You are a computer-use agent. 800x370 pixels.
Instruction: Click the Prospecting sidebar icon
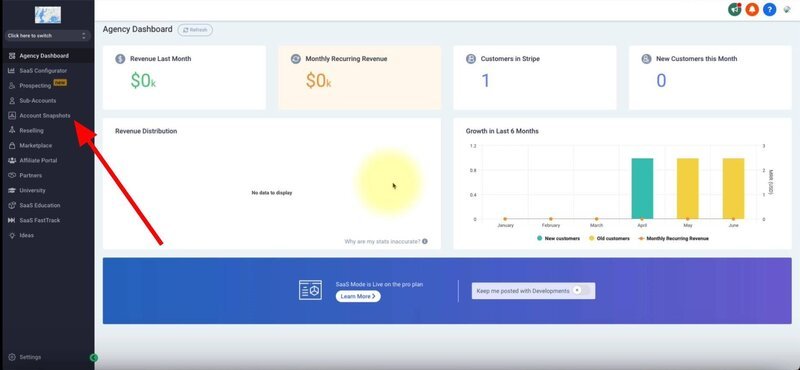click(x=12, y=86)
